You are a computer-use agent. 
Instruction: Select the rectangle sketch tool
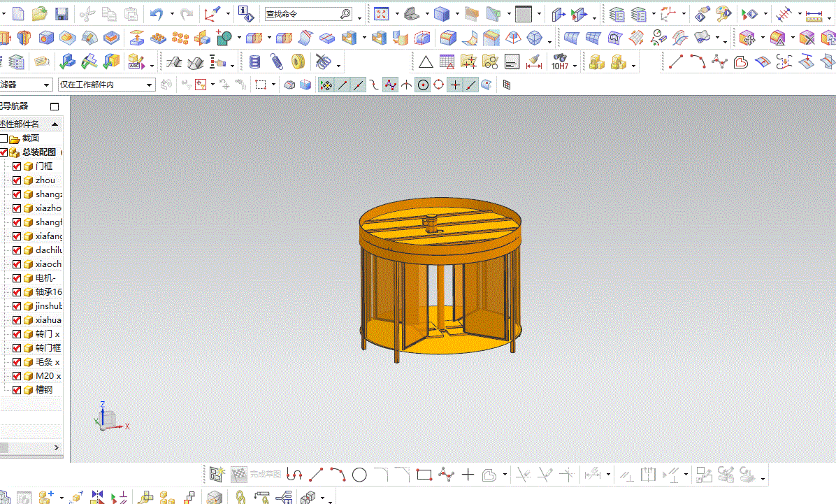tap(424, 474)
